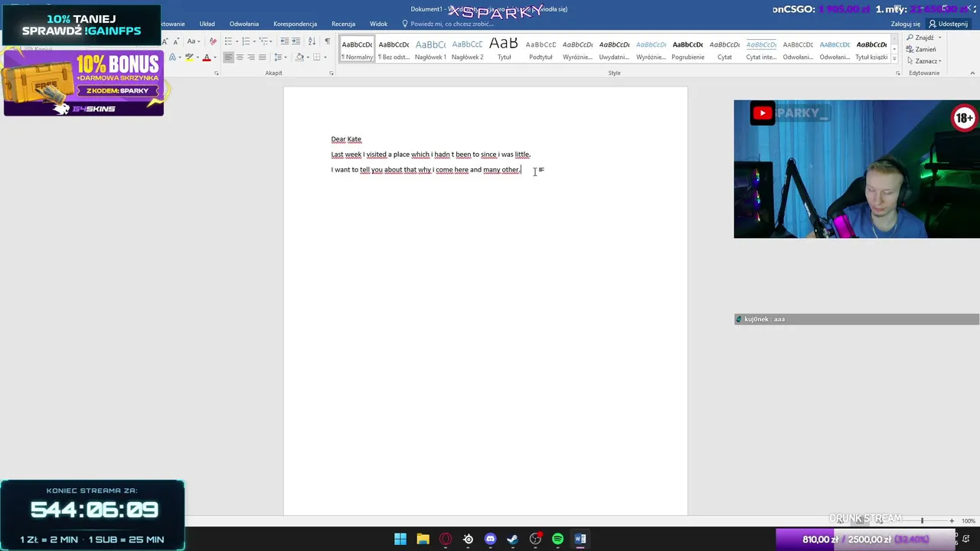This screenshot has height=551, width=980.
Task: Decrease paragraph indent
Action: point(285,41)
